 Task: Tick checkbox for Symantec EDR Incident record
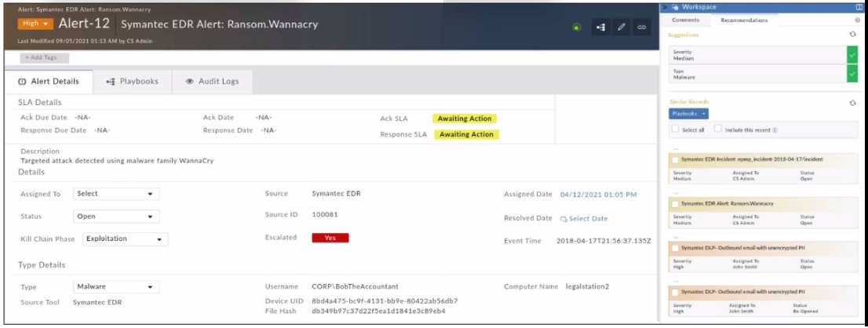(x=676, y=159)
